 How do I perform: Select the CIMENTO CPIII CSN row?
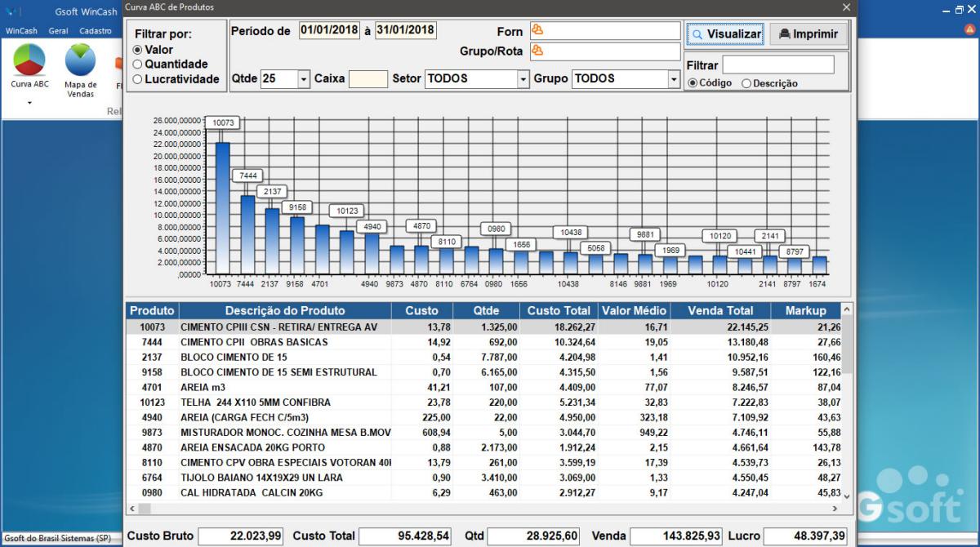[483, 327]
